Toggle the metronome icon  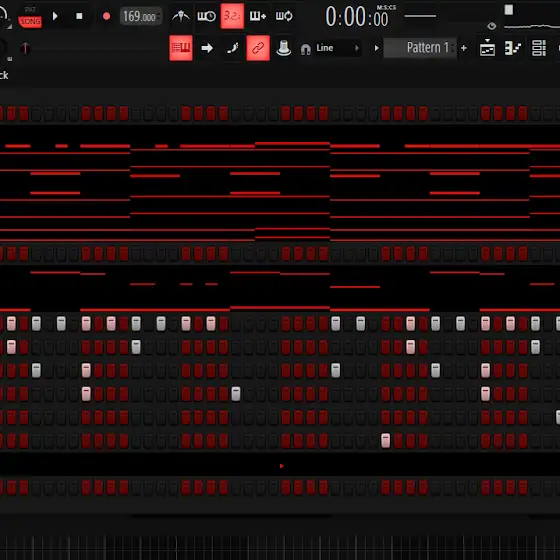[181, 16]
